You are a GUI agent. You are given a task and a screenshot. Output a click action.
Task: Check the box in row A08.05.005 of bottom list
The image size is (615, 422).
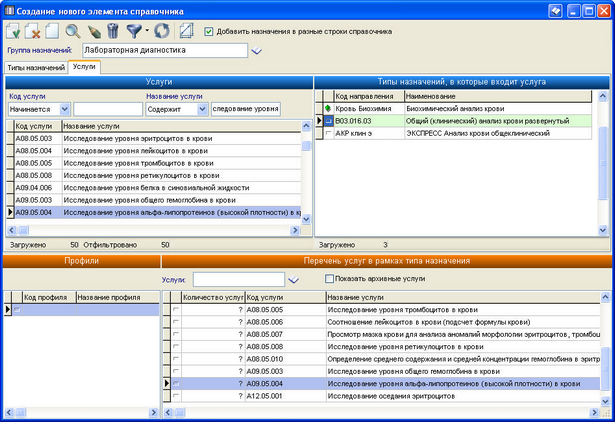[176, 309]
